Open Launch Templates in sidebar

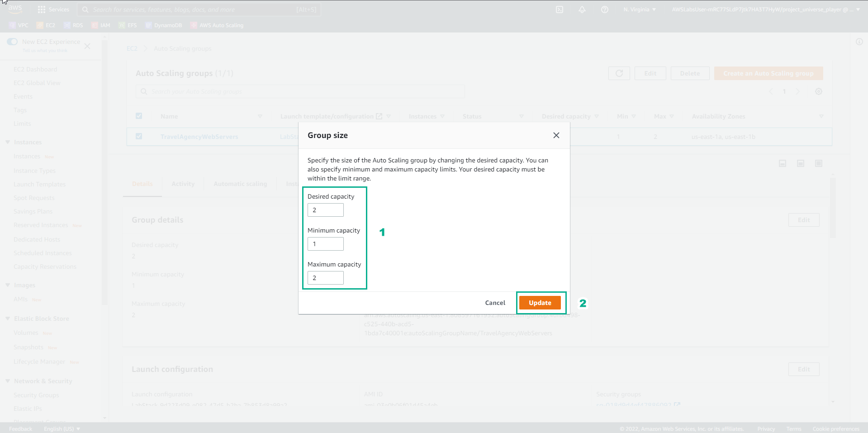[x=40, y=184]
